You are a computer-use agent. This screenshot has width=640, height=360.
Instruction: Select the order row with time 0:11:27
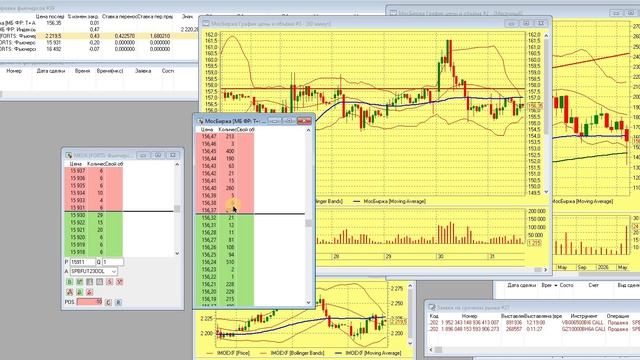click(534, 329)
